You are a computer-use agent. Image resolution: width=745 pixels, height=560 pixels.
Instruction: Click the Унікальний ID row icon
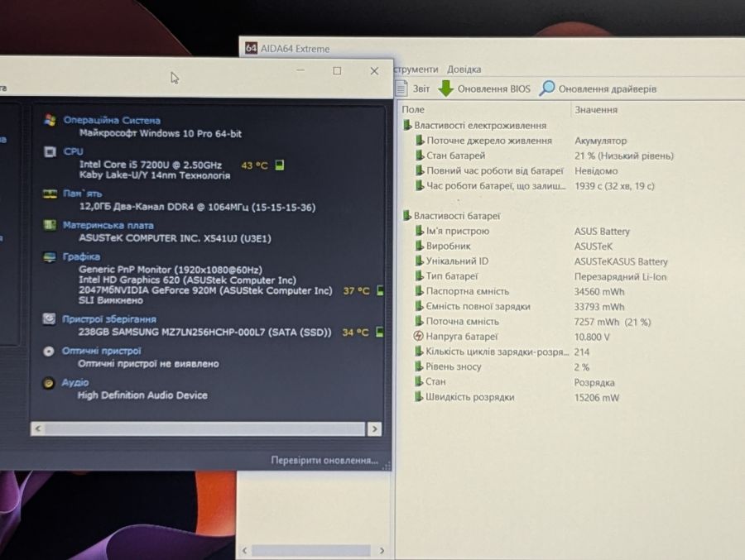click(419, 261)
